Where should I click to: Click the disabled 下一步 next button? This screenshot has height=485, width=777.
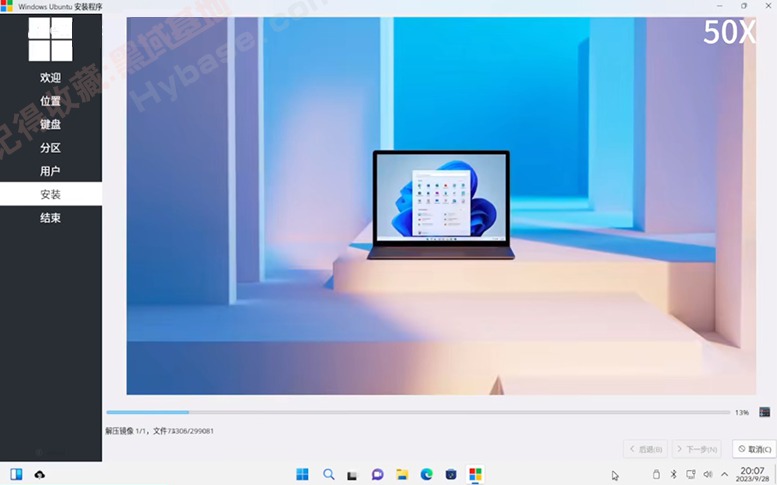[x=697, y=449]
